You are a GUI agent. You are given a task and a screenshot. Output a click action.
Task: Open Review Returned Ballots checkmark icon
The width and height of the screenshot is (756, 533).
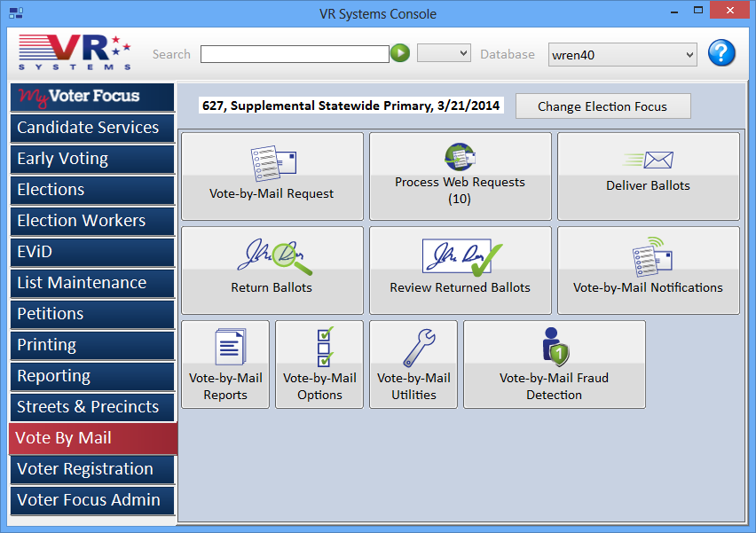click(x=462, y=257)
